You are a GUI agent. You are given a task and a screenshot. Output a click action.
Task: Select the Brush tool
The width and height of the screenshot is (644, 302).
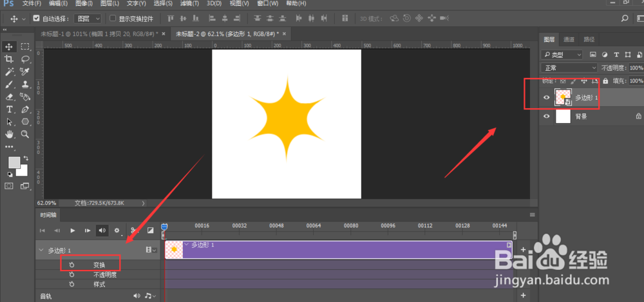point(9,84)
